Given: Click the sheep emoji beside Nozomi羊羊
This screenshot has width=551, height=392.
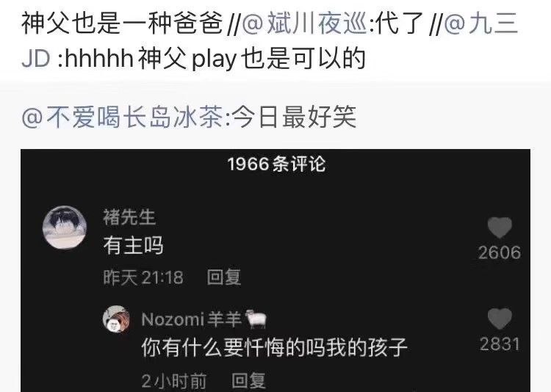Looking at the screenshot, I should [x=256, y=319].
